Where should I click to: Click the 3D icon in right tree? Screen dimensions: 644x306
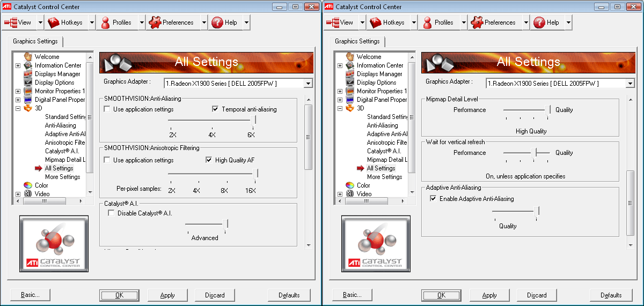350,108
